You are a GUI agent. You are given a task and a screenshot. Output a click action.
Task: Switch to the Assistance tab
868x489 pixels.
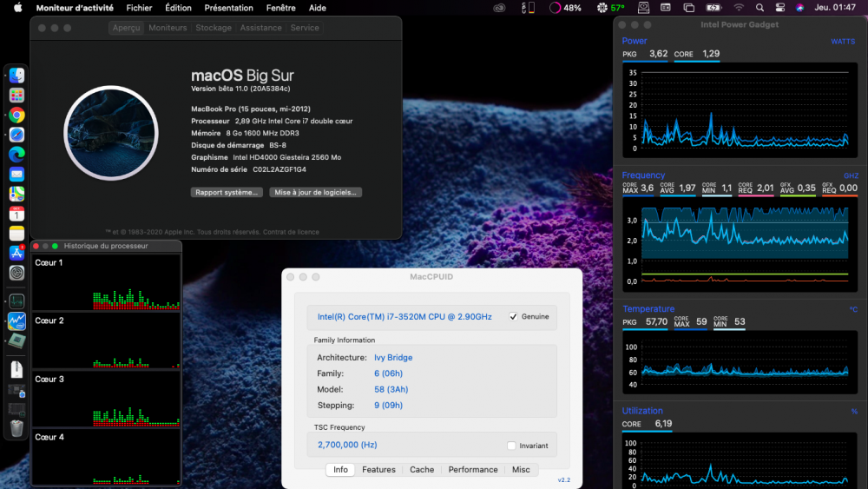tap(260, 28)
